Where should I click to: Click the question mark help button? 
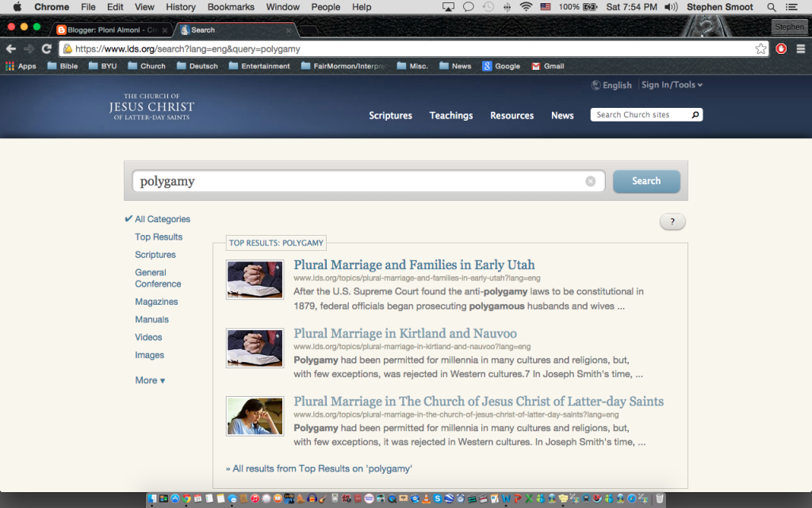pos(672,222)
